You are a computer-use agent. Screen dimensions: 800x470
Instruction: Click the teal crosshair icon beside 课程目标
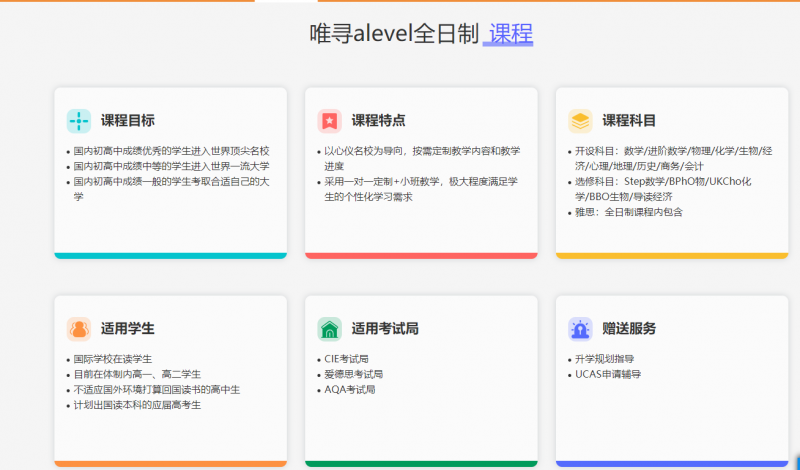[x=79, y=121]
